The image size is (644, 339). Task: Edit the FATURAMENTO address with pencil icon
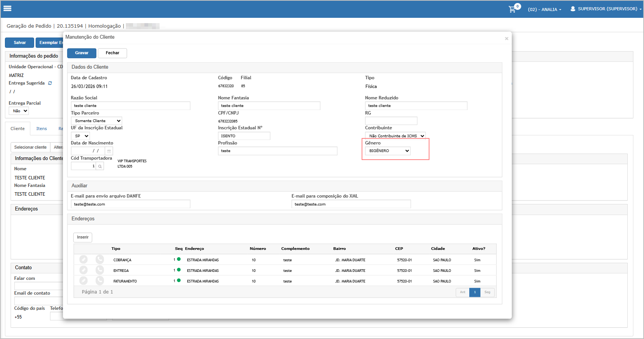[x=83, y=281]
